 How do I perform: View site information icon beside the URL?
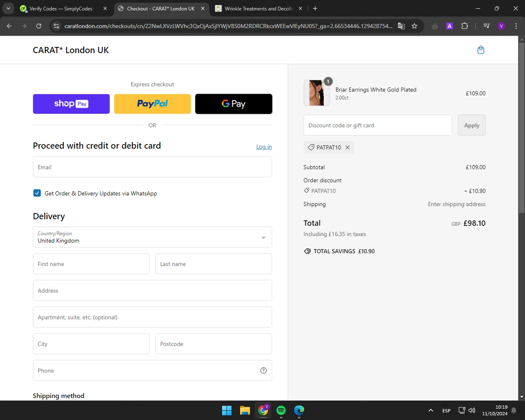pyautogui.click(x=56, y=26)
